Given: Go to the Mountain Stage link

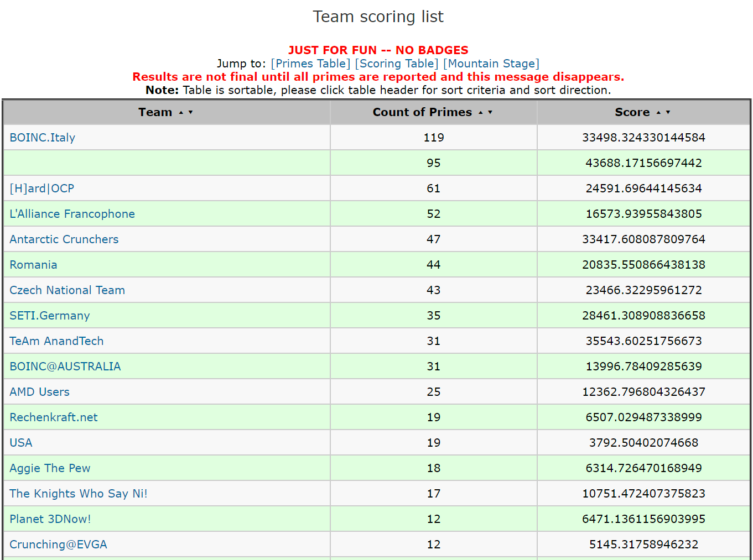Looking at the screenshot, I should pos(491,64).
